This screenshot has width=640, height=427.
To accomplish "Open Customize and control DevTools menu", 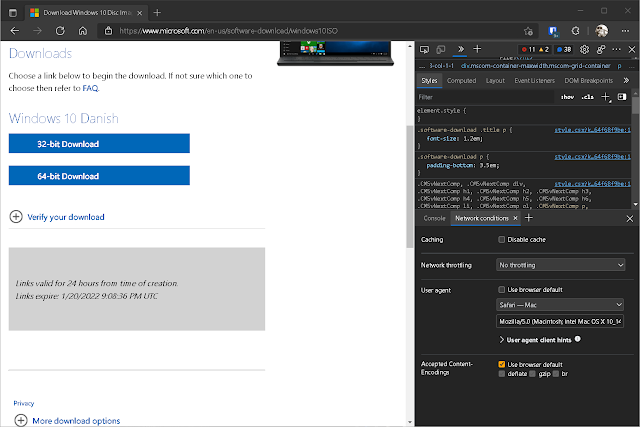I will coord(616,49).
